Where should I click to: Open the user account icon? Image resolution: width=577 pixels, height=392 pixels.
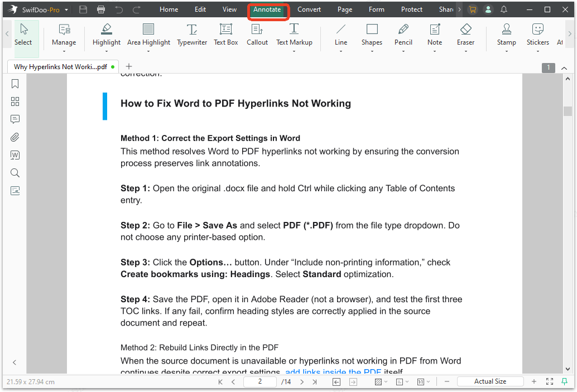click(488, 9)
